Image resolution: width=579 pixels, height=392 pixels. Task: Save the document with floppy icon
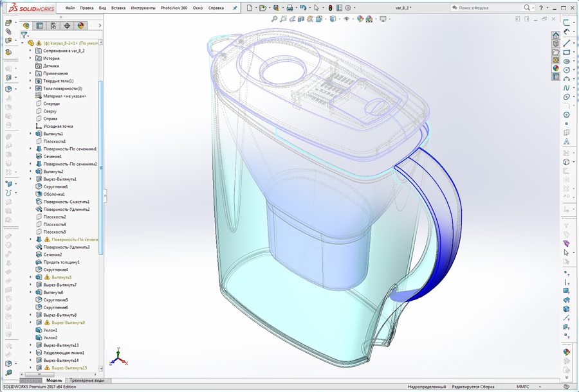tap(276, 8)
